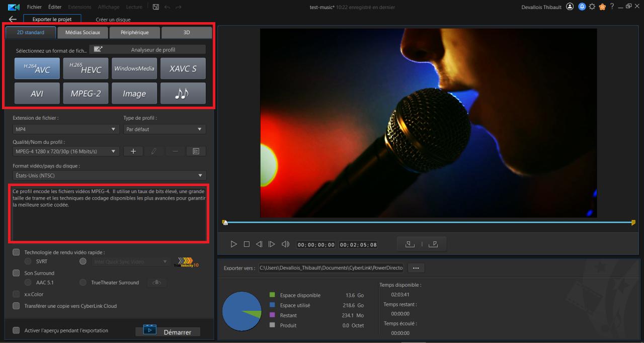Add a new profile with plus button
Image resolution: width=644 pixels, height=343 pixels.
click(x=133, y=151)
